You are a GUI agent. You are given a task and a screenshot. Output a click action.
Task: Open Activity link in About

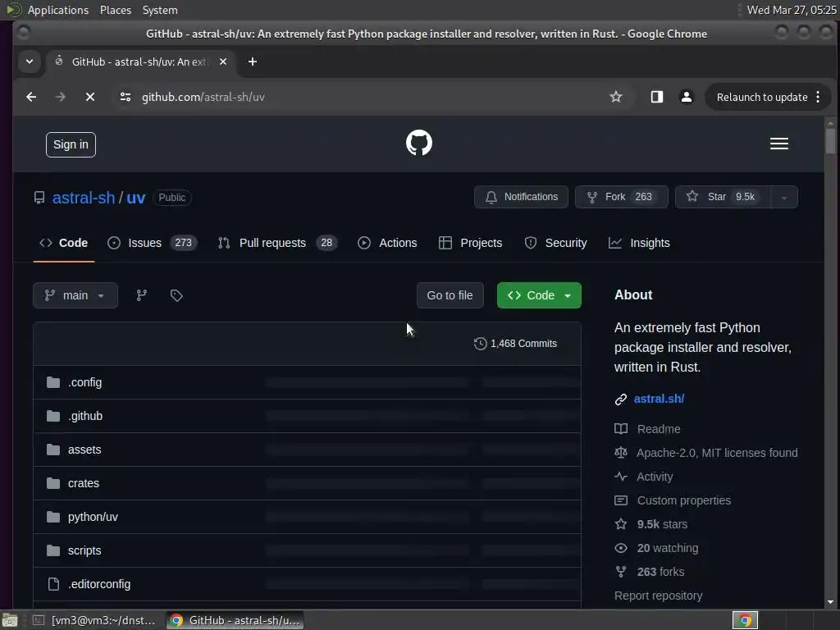tap(654, 477)
